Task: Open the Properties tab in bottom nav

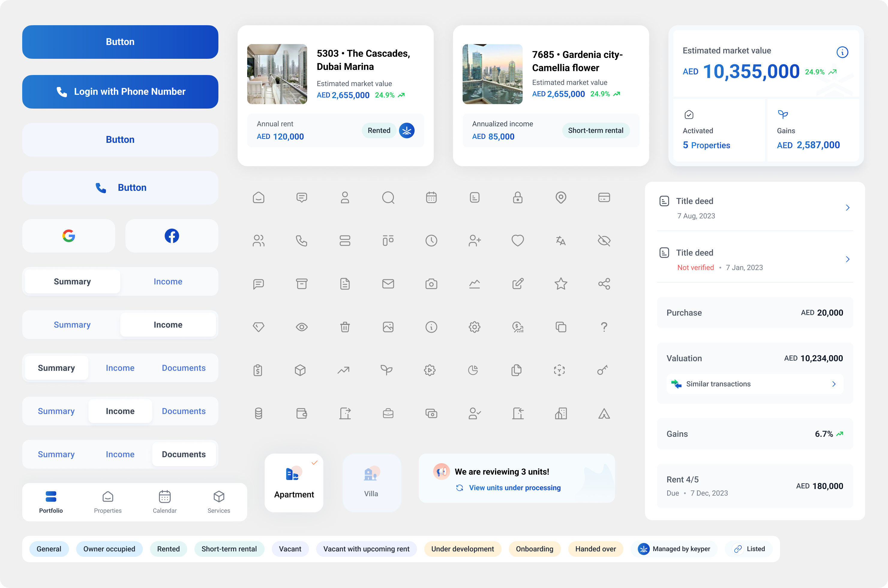Action: coord(108,502)
